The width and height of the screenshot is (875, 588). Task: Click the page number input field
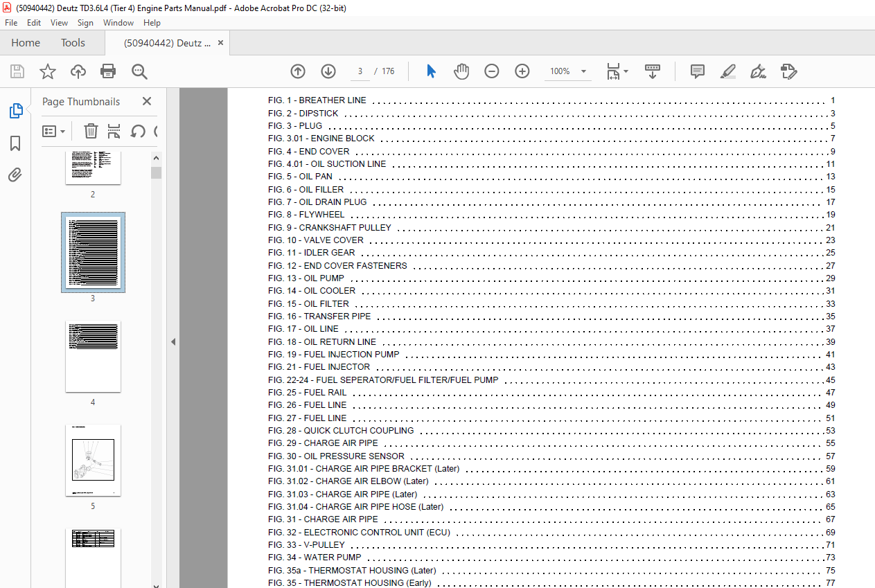360,71
